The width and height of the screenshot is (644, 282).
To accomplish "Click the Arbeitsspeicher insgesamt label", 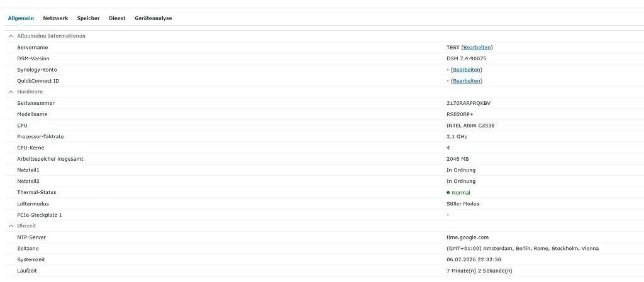I will pos(50,159).
